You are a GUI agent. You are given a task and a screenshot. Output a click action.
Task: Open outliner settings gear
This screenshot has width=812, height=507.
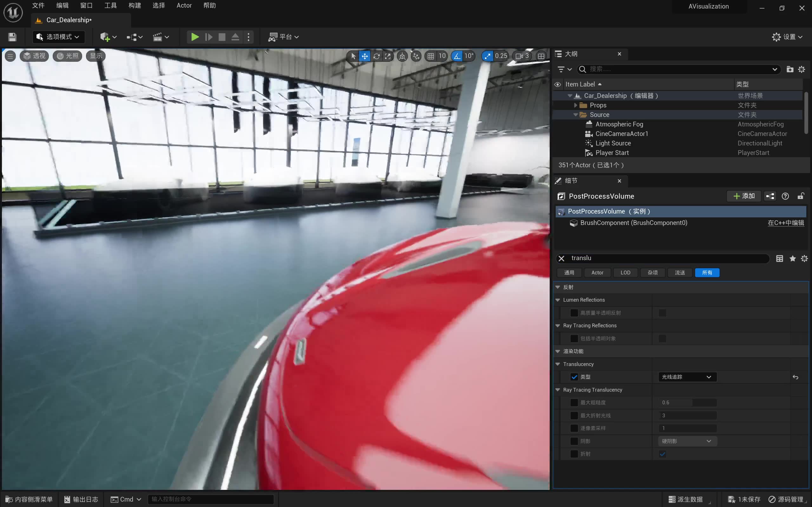click(802, 69)
